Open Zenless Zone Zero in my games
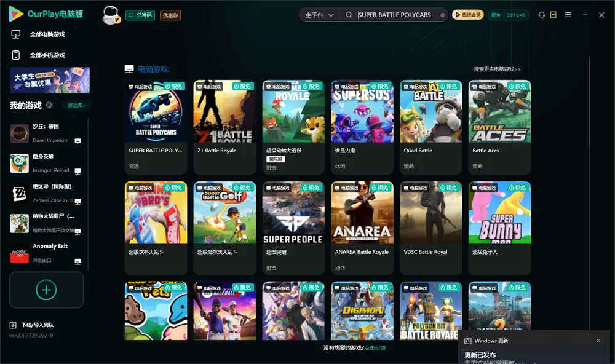Viewport: 615px width, 364px height. tap(45, 193)
